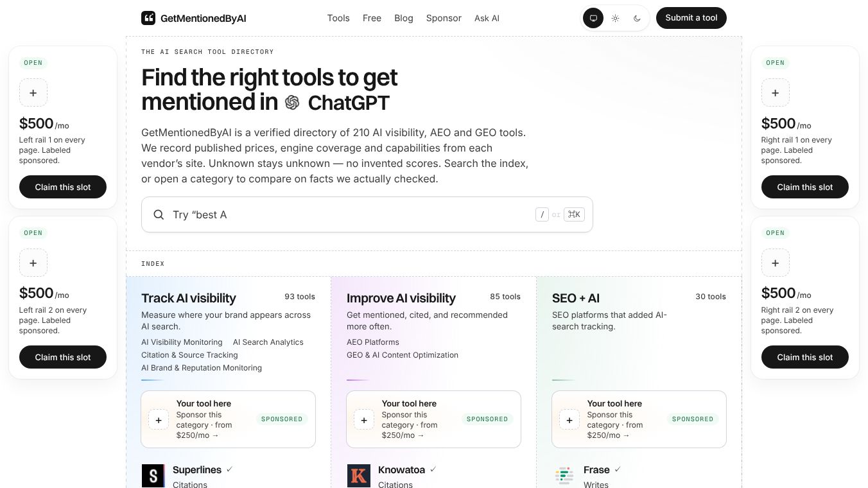The image size is (868, 488).
Task: Open the Frase tool listing
Action: point(596,470)
